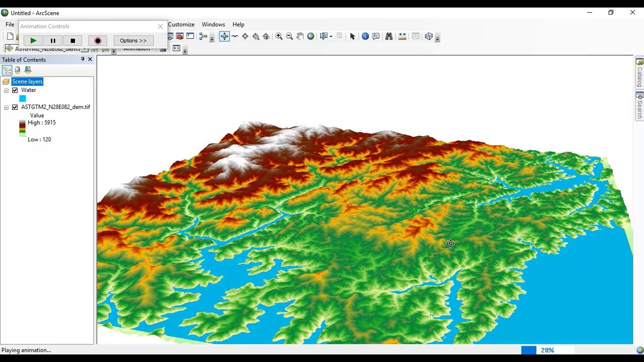Choose the Select Graphics arrow tool

pos(352,36)
